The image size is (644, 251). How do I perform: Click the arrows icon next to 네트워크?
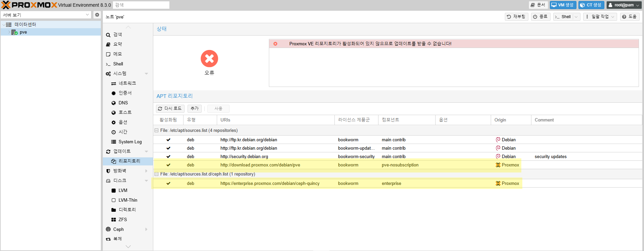114,83
